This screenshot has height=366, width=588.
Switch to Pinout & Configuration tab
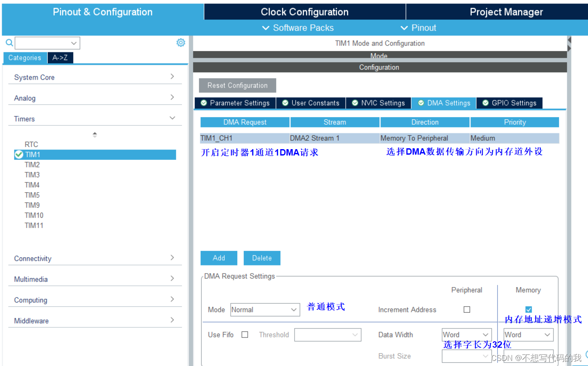[103, 12]
